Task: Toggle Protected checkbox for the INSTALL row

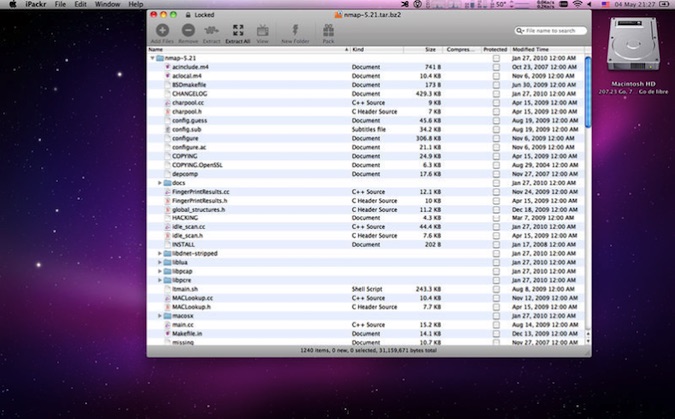Action: (x=496, y=244)
